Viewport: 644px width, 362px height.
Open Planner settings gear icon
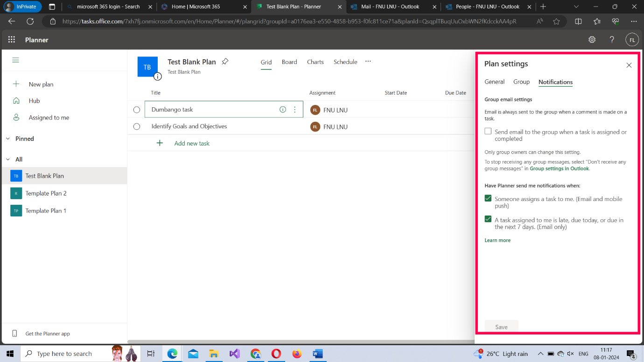(592, 40)
